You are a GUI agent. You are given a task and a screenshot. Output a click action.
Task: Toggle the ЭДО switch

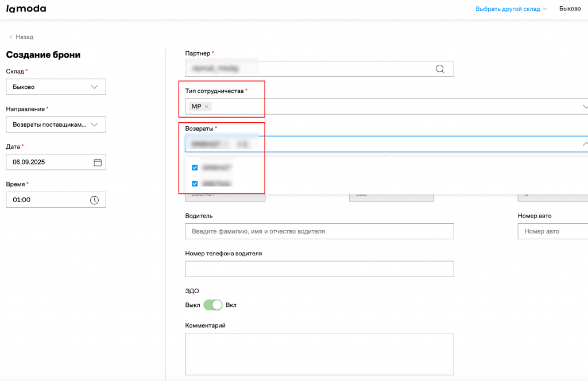(x=212, y=305)
